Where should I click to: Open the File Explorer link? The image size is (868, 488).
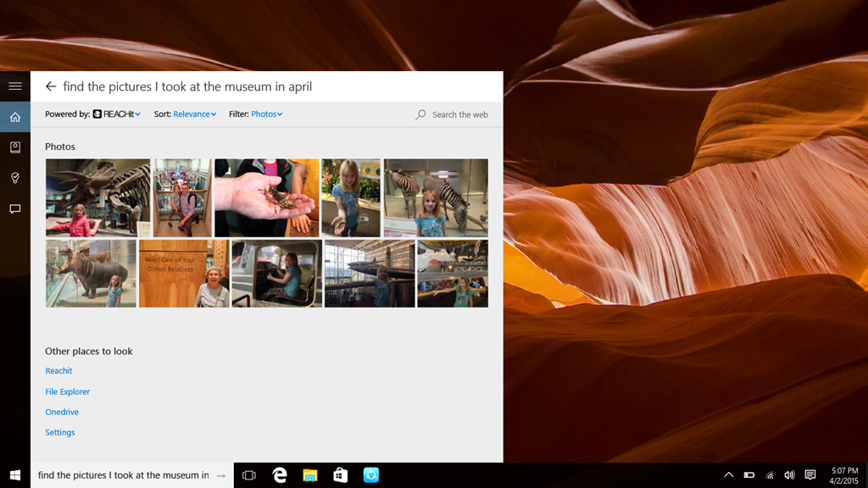pos(67,391)
